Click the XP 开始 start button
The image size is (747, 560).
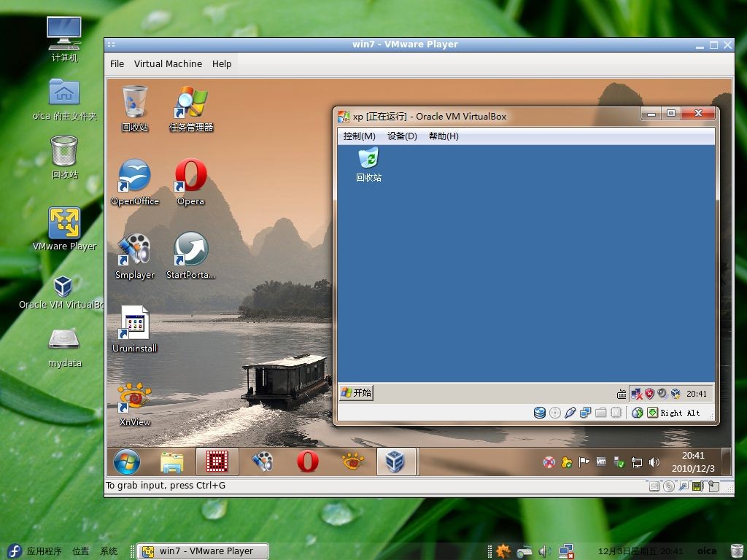tap(356, 393)
